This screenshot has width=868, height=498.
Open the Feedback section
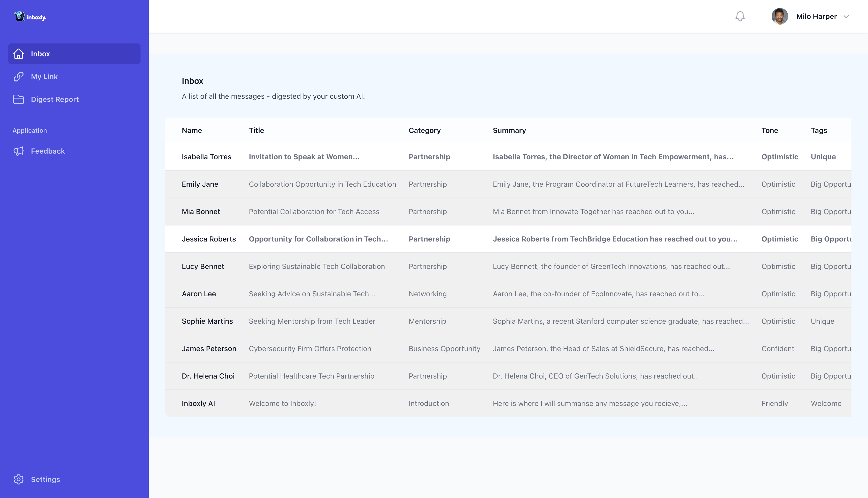48,151
